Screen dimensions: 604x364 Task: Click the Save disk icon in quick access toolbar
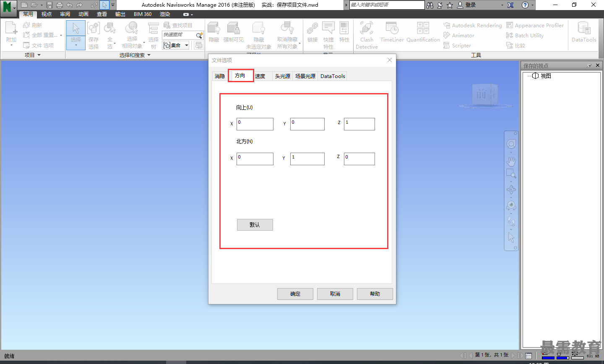(x=49, y=5)
